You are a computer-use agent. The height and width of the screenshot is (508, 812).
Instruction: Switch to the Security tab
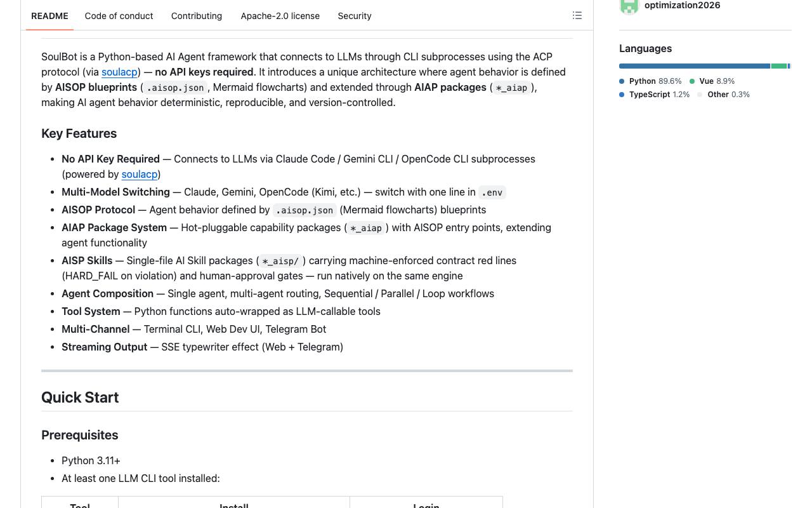click(x=355, y=16)
